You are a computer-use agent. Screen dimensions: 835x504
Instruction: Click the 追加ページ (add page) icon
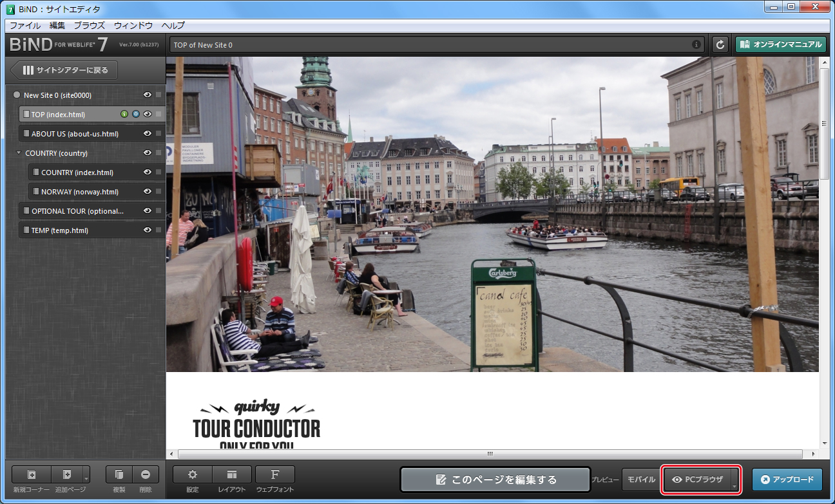point(66,474)
